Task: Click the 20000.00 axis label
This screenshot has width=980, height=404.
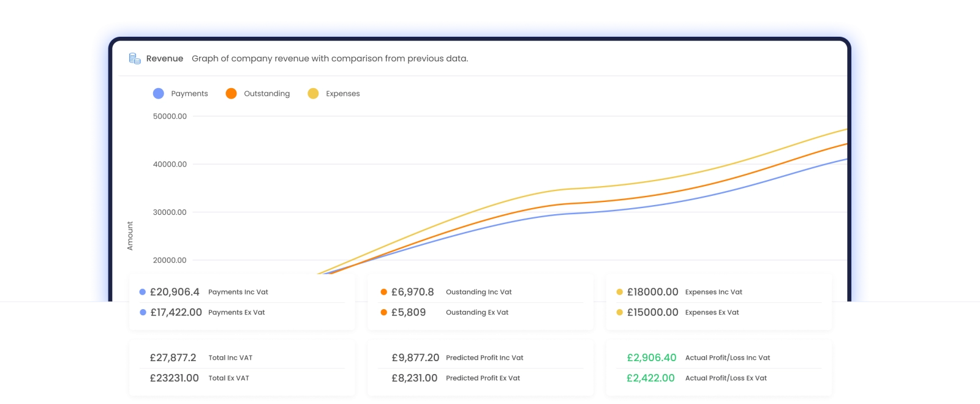Action: coord(170,260)
